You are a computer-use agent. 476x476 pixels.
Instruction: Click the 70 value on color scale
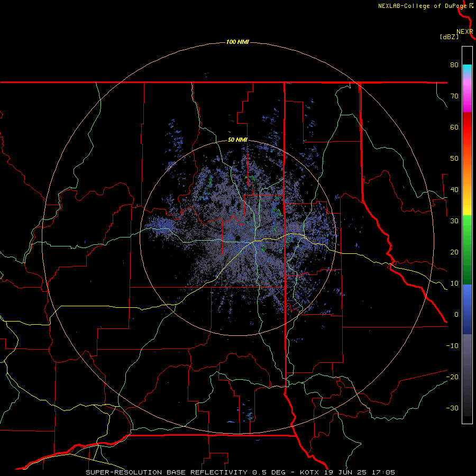click(454, 96)
